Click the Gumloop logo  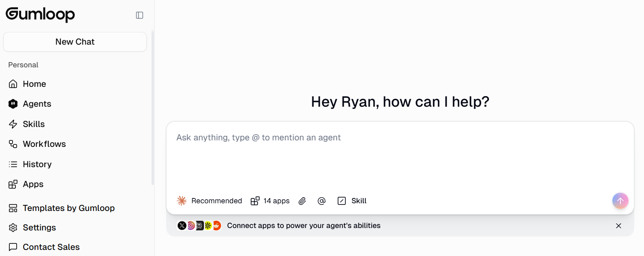40,14
